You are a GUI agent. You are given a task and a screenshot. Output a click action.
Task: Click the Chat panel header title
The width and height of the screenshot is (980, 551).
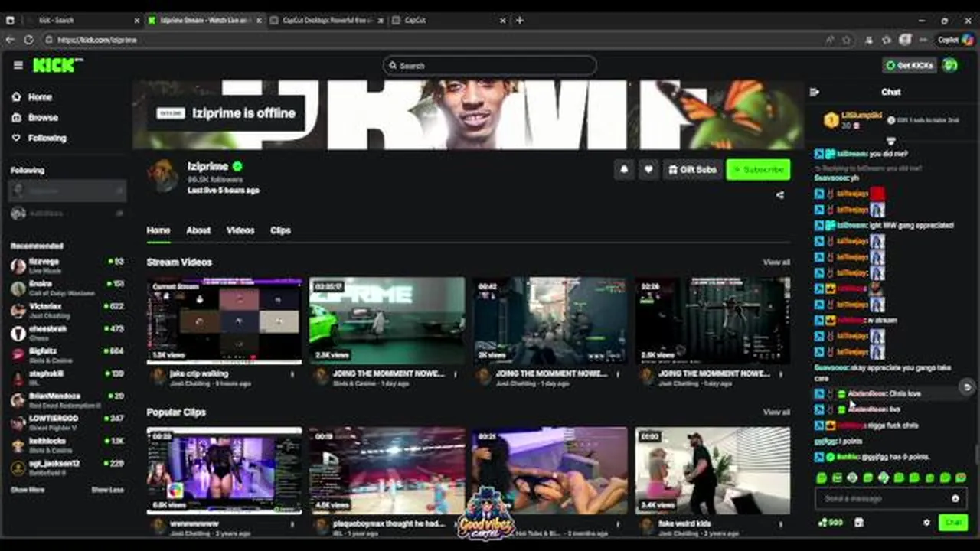[x=890, y=92]
